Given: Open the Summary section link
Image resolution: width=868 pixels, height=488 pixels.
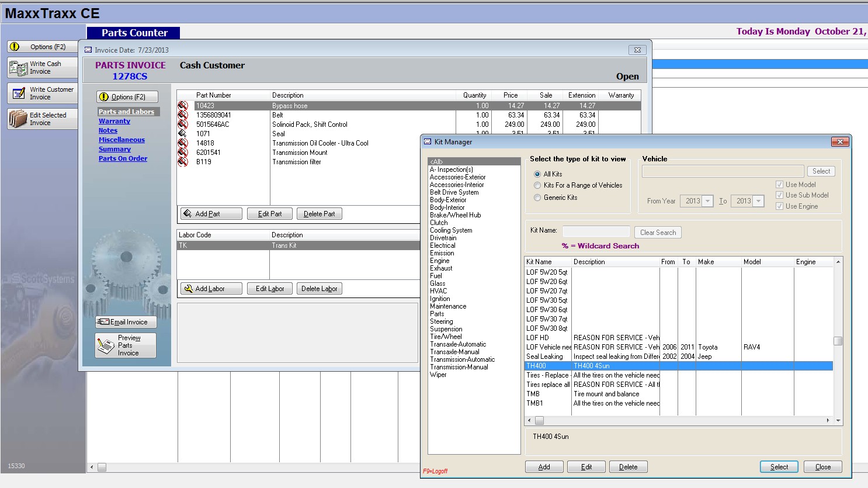Looking at the screenshot, I should coord(114,149).
